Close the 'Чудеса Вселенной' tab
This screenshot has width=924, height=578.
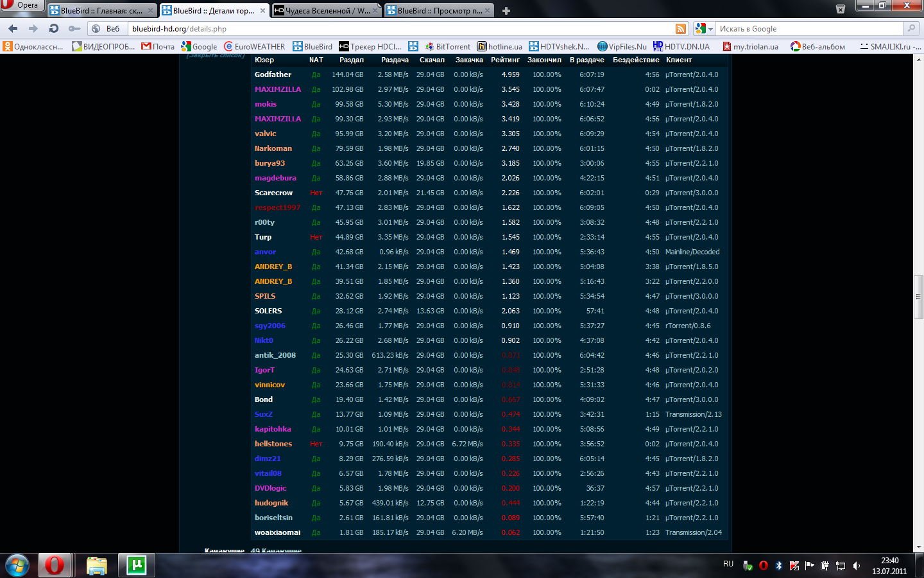(x=375, y=11)
